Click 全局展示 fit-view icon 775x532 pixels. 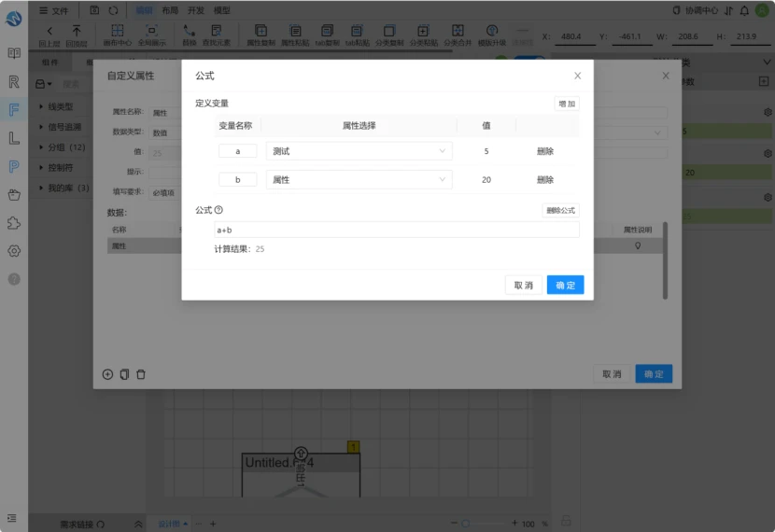click(x=152, y=31)
